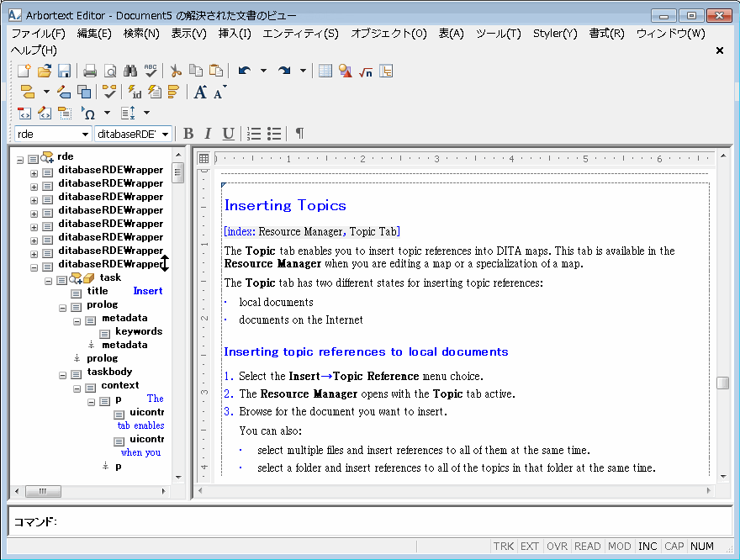Image resolution: width=740 pixels, height=560 pixels.
Task: Select the title node in the tree
Action: click(x=98, y=291)
